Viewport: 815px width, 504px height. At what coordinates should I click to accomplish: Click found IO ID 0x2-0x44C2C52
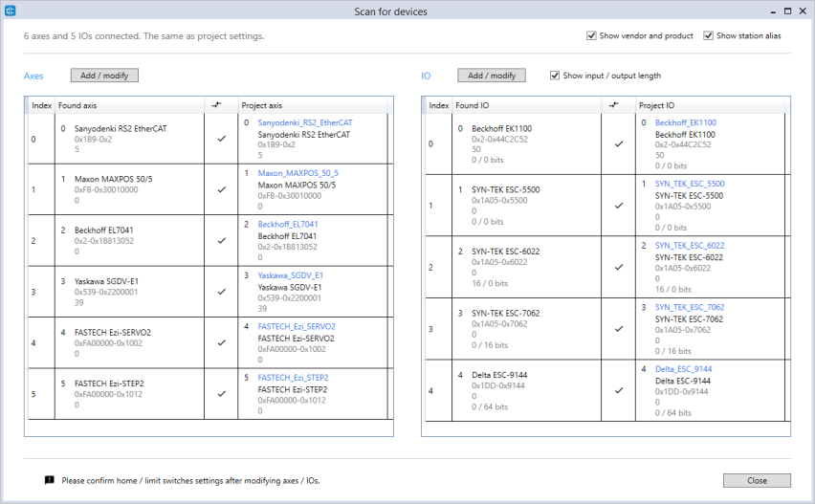(499, 140)
